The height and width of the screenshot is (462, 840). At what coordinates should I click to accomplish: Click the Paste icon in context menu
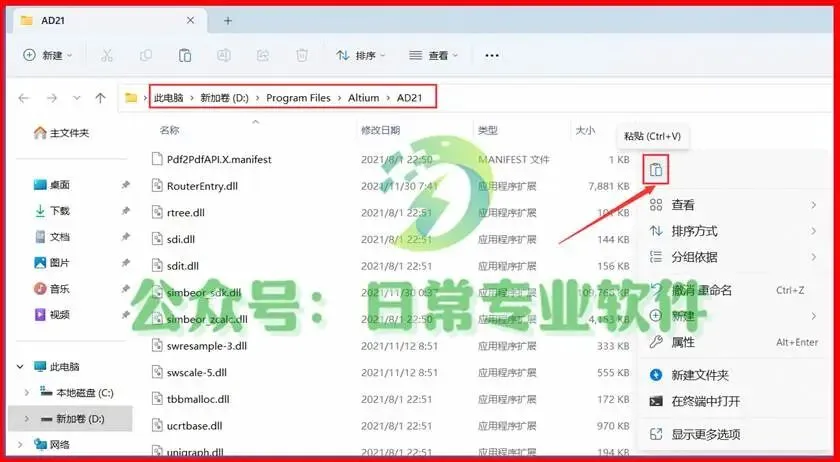[x=656, y=170]
